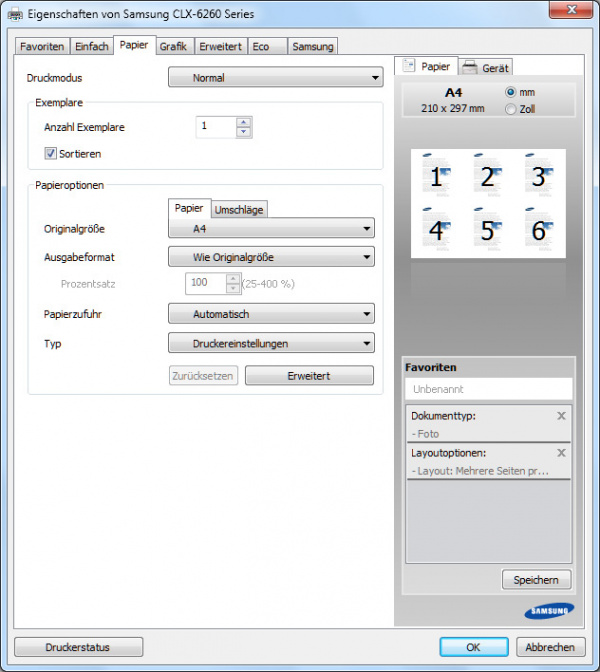Image resolution: width=600 pixels, height=672 pixels.
Task: Click the Samsung logo in preview panel
Action: pos(548,612)
